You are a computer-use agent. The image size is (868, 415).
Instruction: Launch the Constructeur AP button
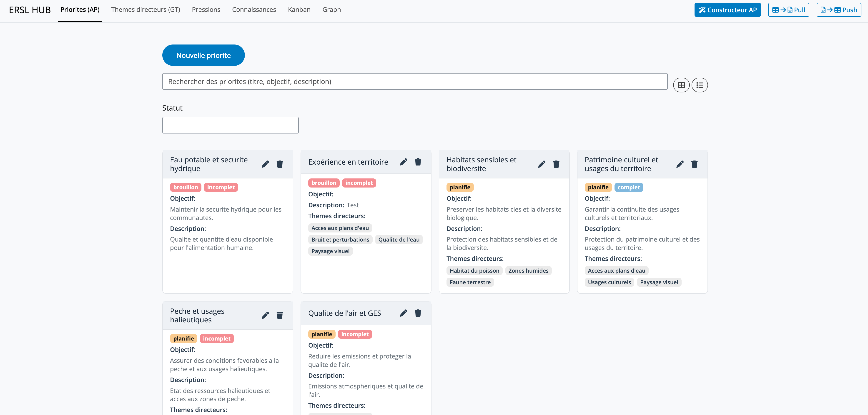pyautogui.click(x=727, y=10)
